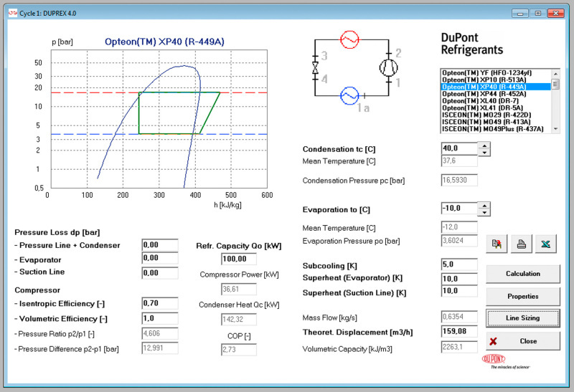Maximize the DUPREX window

(537, 13)
